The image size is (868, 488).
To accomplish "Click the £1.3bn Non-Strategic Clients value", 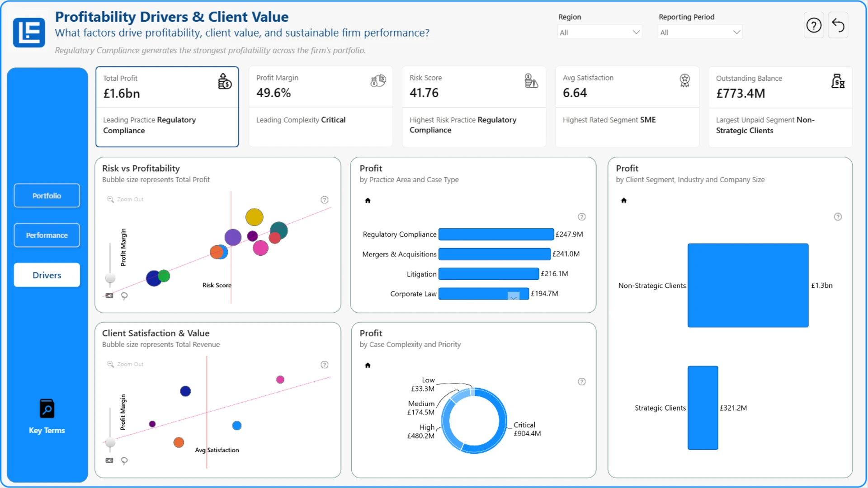I will tap(822, 286).
